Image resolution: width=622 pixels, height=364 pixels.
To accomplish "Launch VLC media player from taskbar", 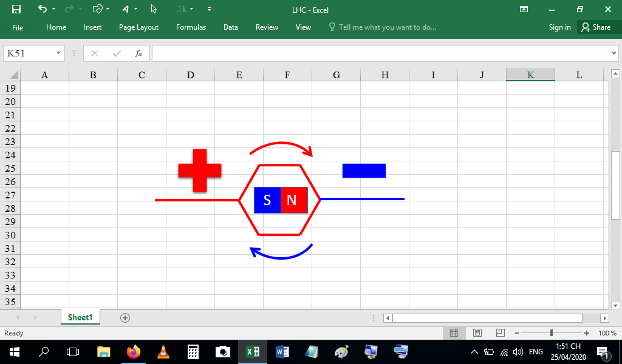I will pos(163,351).
